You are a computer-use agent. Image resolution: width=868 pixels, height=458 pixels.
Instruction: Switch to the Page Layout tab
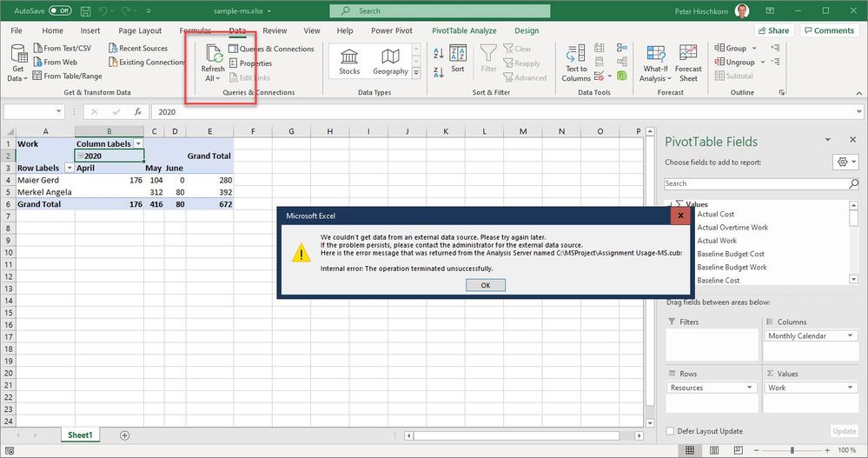pyautogui.click(x=140, y=30)
